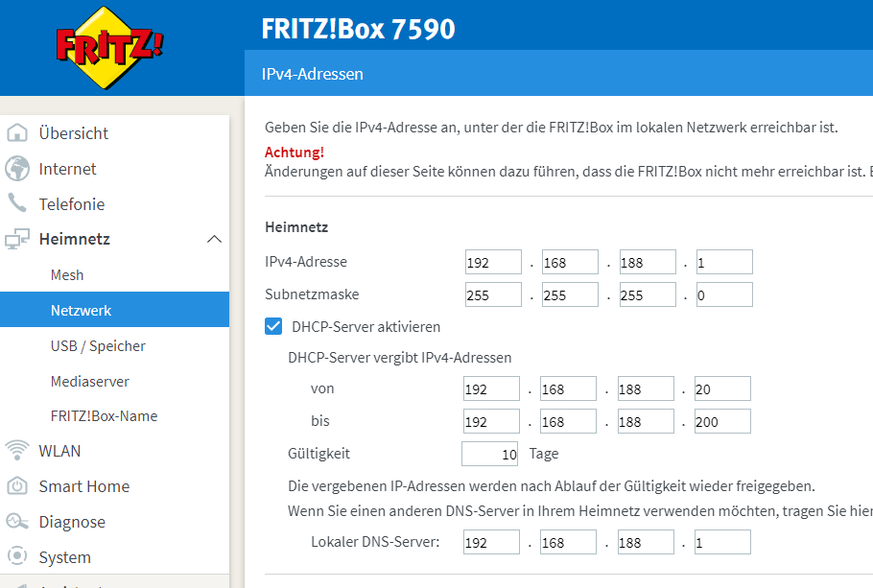Click second octet of DHCP bis address
The image size is (873, 588).
coord(569,421)
